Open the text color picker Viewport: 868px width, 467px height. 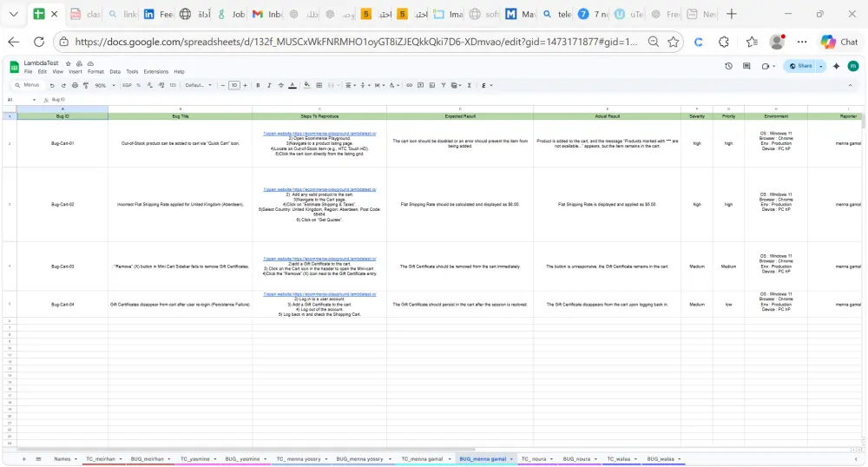[x=293, y=86]
